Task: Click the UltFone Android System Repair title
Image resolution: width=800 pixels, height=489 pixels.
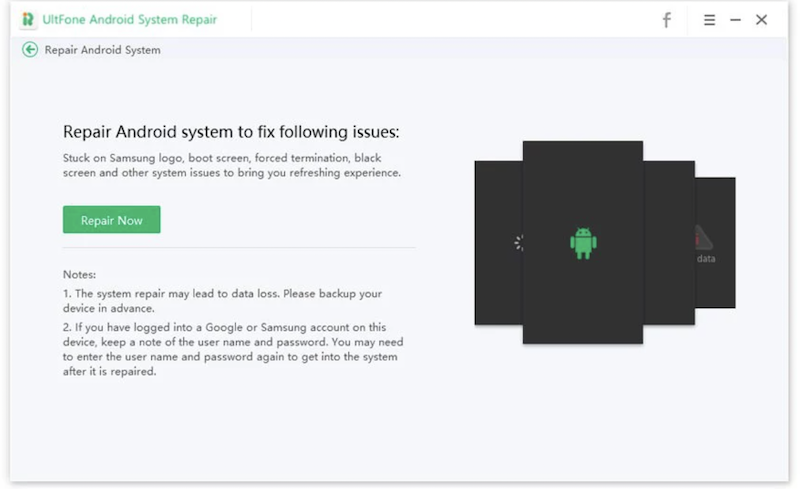Action: (x=130, y=19)
